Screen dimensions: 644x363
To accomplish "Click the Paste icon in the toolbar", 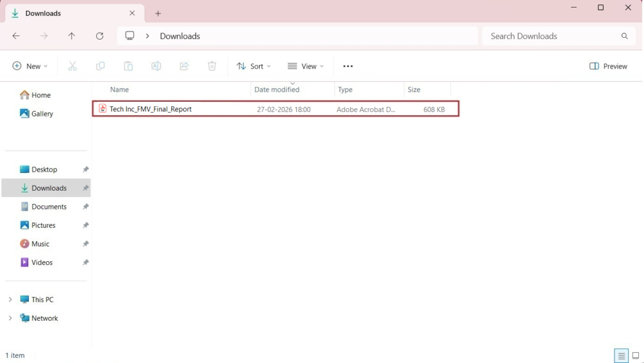I will coord(128,65).
